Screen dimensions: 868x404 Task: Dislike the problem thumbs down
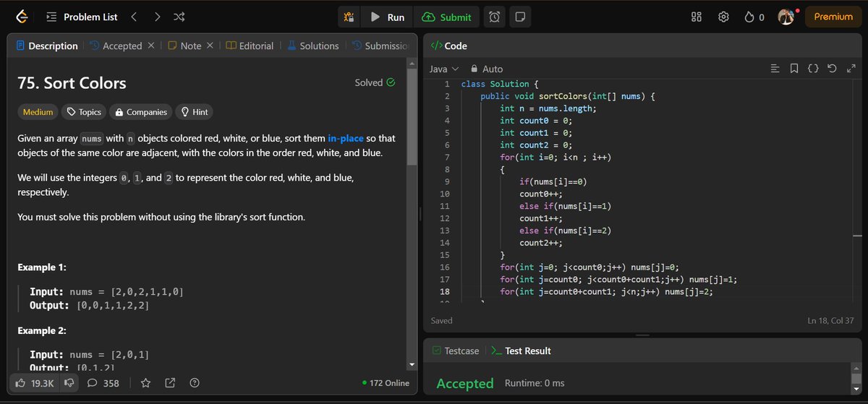[x=70, y=383]
